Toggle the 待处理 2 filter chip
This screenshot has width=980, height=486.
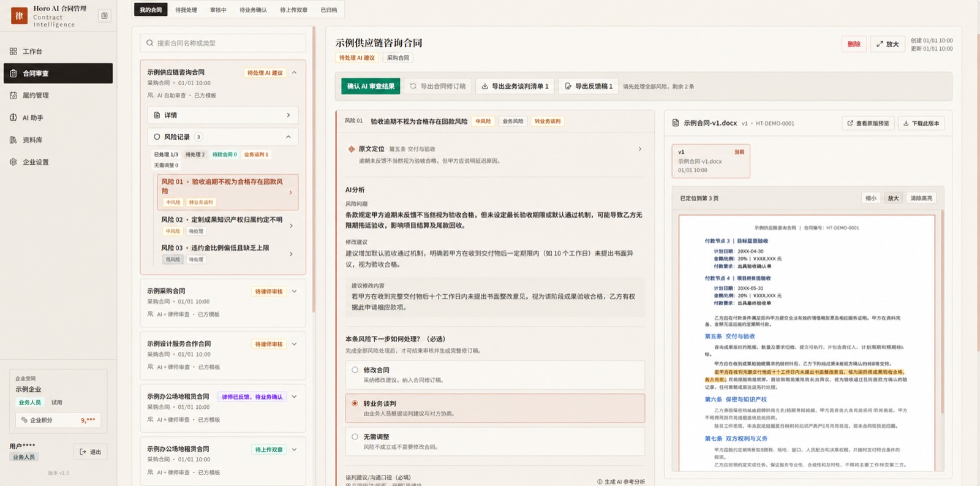195,154
